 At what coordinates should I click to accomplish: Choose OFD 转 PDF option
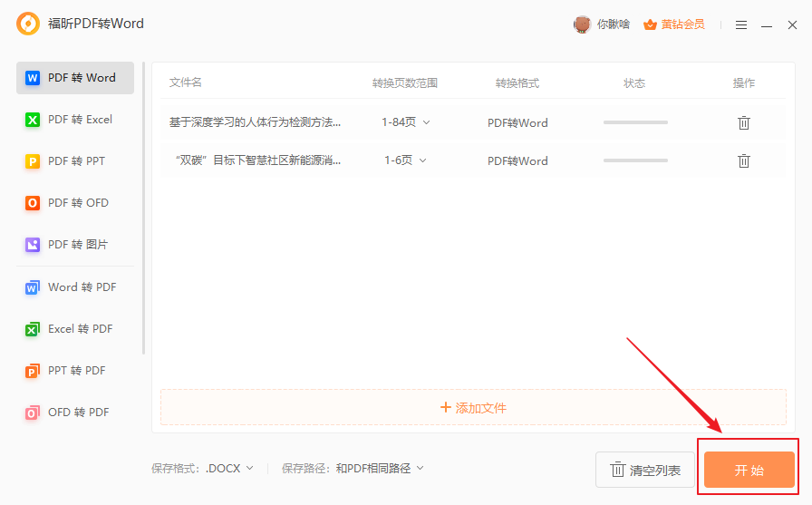point(75,413)
